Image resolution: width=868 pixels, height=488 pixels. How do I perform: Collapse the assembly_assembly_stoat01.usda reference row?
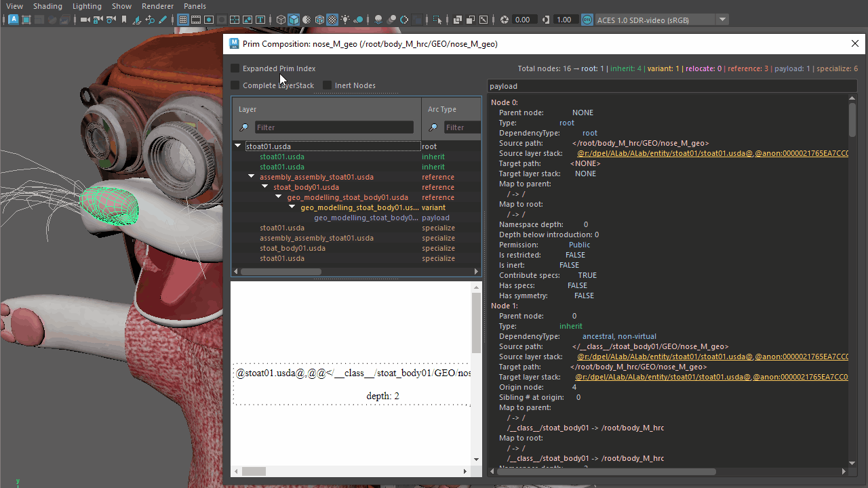252,176
